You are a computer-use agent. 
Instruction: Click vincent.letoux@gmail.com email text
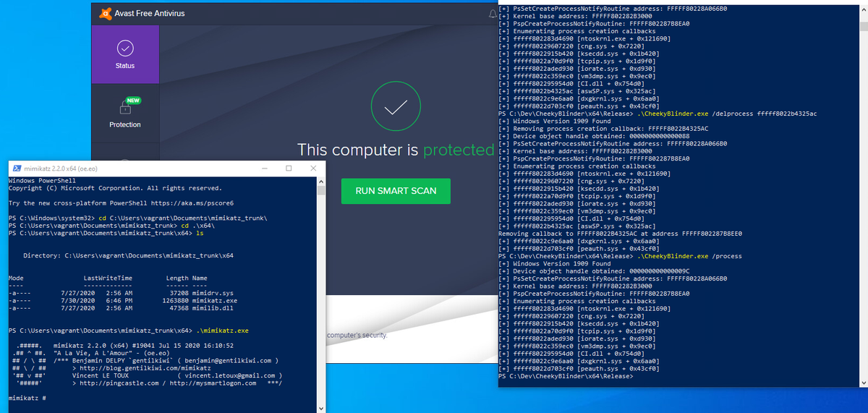229,376
